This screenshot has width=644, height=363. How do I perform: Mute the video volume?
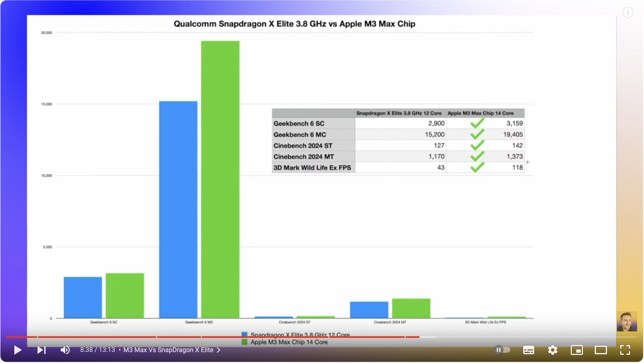click(65, 350)
